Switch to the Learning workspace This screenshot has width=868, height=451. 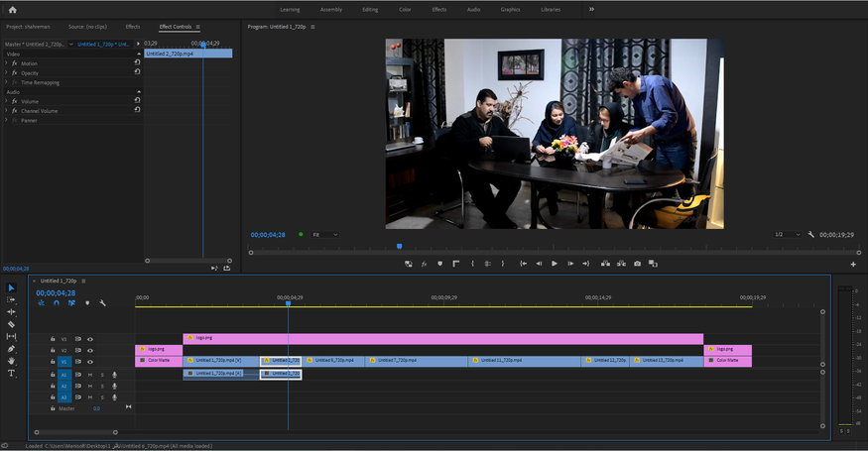pyautogui.click(x=290, y=9)
